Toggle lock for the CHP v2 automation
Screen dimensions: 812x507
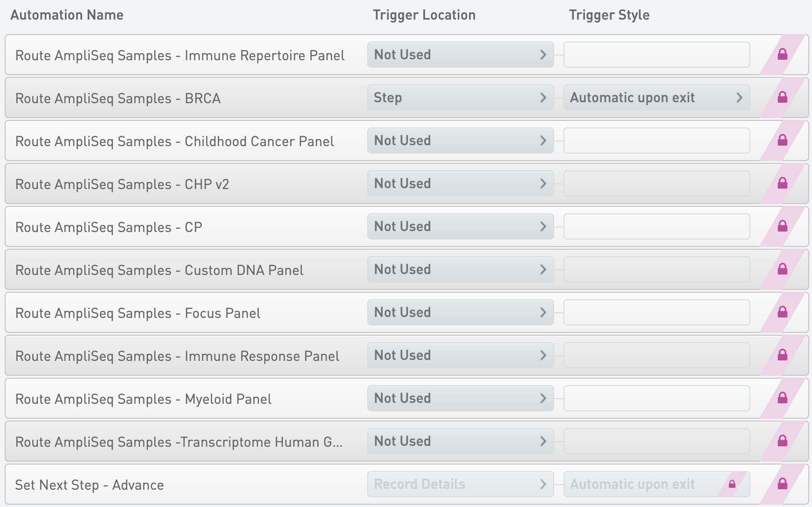click(x=783, y=183)
